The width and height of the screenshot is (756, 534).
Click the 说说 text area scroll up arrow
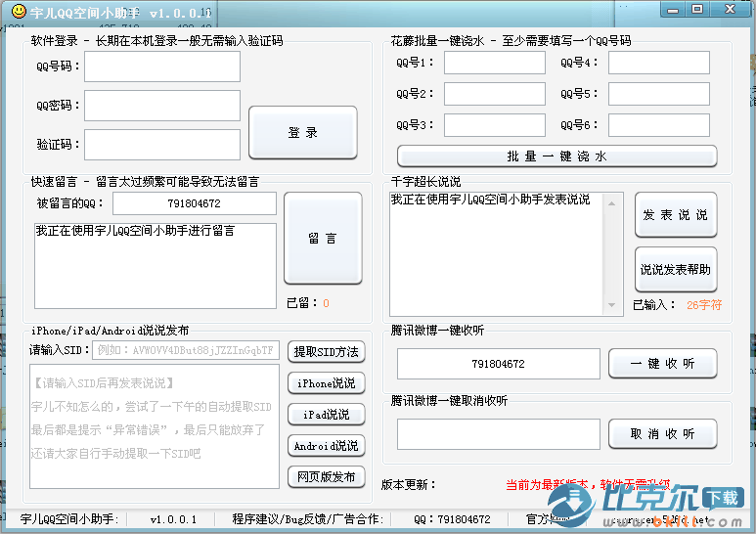[x=612, y=203]
